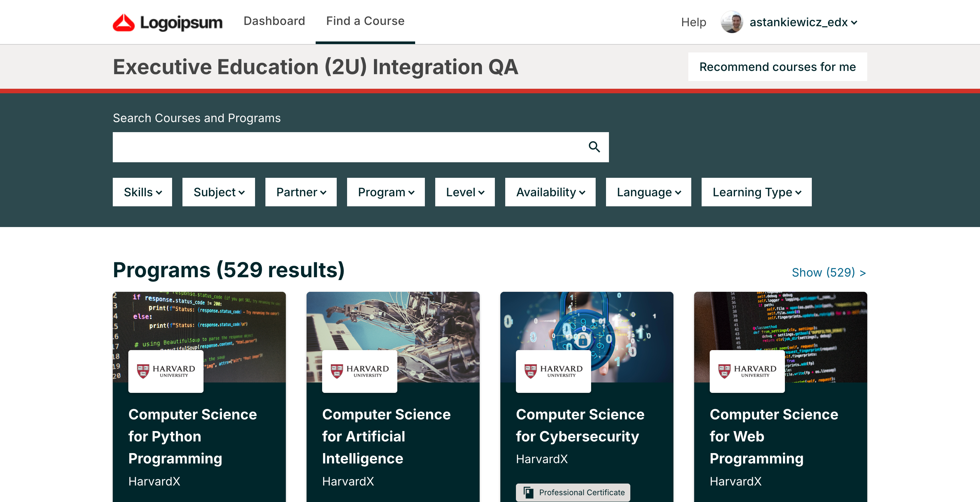Click Recommend courses for me button
The image size is (980, 502).
tap(777, 66)
